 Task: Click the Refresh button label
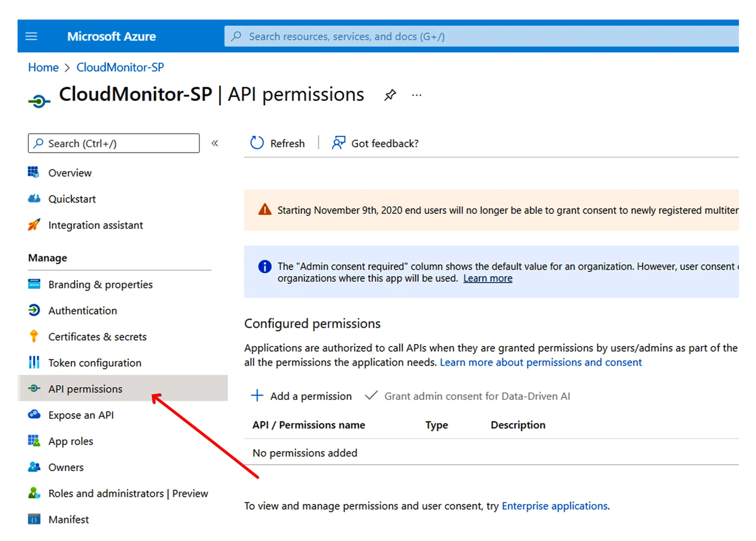pos(287,143)
